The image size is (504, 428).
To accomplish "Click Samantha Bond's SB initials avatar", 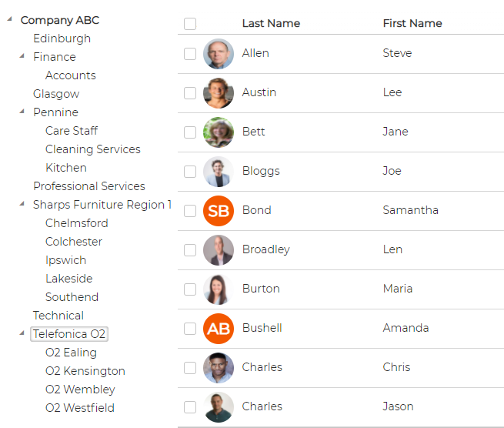I will click(x=219, y=211).
